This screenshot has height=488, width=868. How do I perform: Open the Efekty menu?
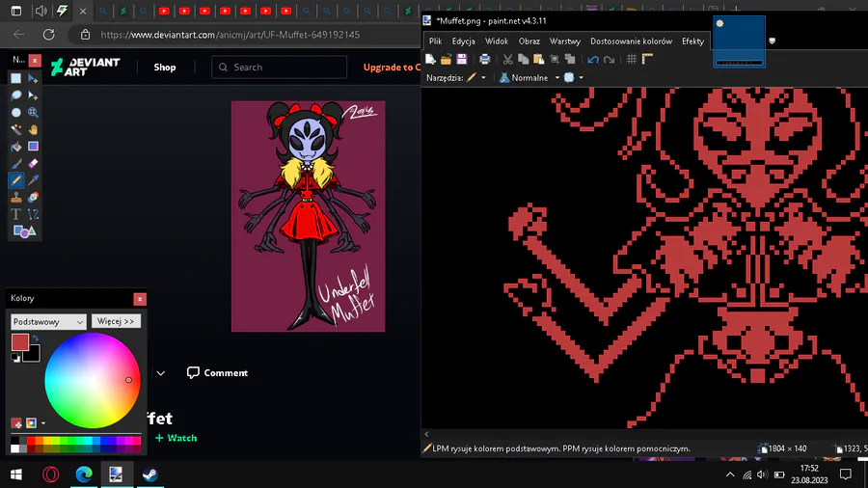point(692,41)
